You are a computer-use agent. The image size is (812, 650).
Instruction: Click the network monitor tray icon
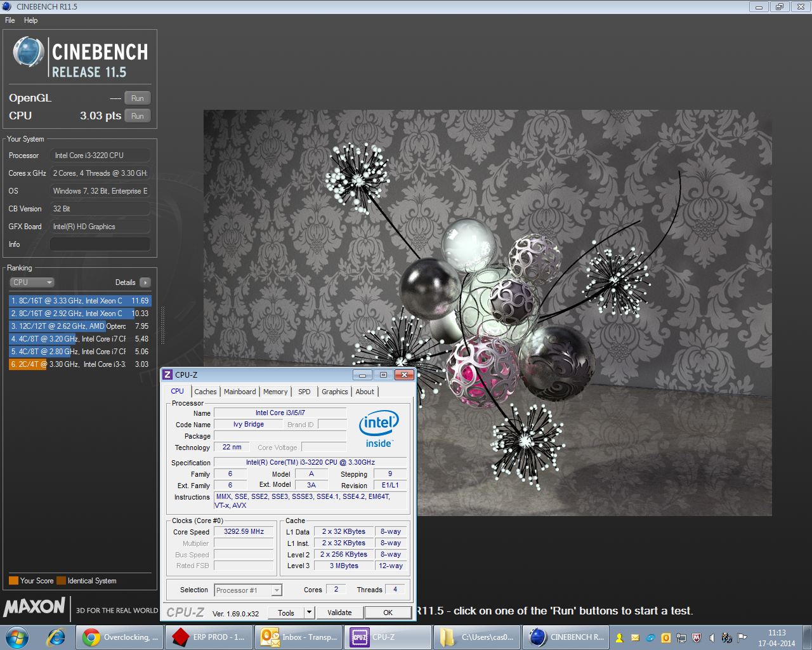coord(681,638)
